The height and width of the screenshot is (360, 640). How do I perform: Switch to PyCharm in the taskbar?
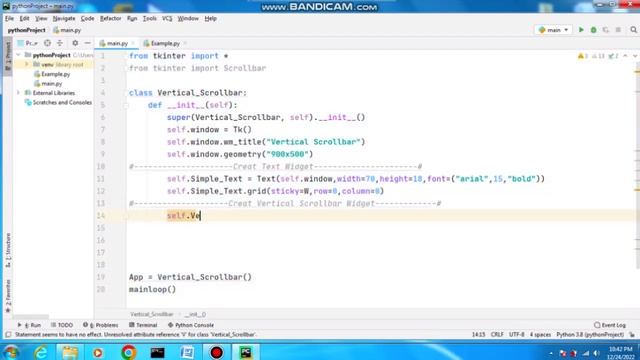click(x=246, y=352)
